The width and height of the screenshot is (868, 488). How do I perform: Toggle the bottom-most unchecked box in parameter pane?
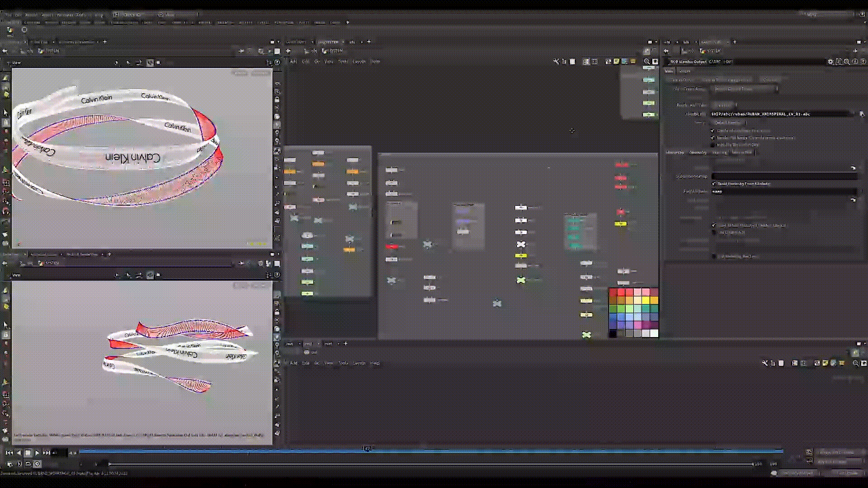[x=714, y=256]
